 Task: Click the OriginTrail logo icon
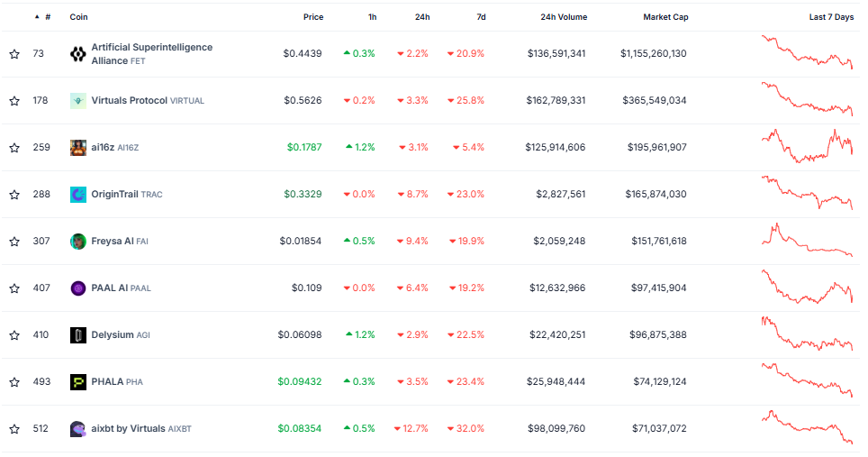click(78, 195)
